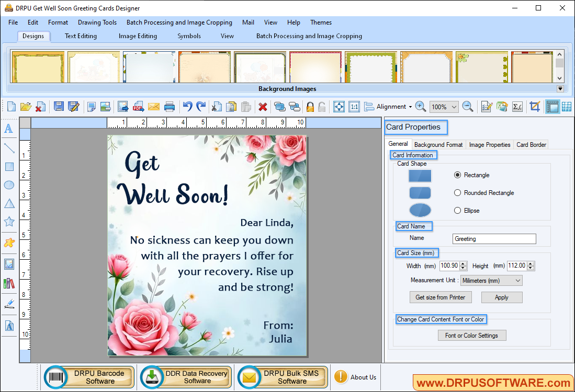The width and height of the screenshot is (575, 392).
Task: Switch to the Background Format tab
Action: [x=438, y=144]
